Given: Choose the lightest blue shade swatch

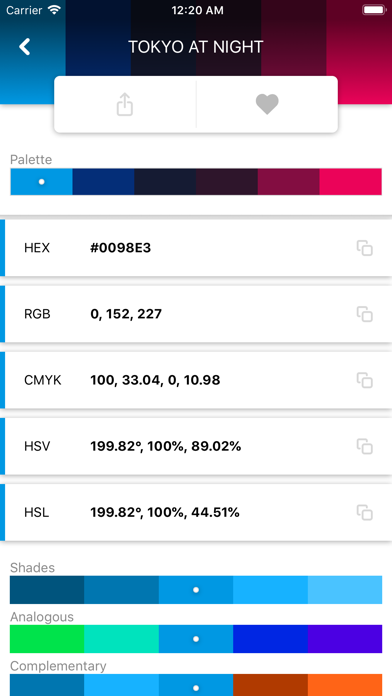Looking at the screenshot, I should (345, 590).
